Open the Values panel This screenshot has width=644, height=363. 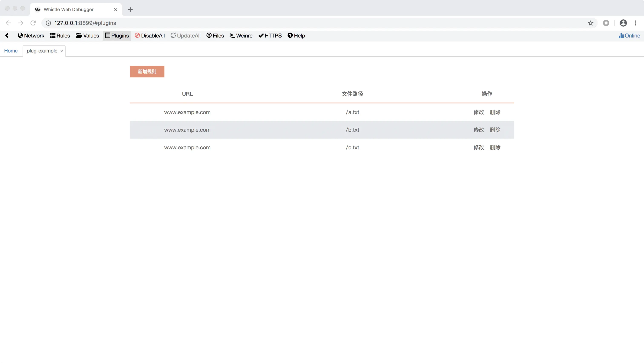pyautogui.click(x=87, y=36)
